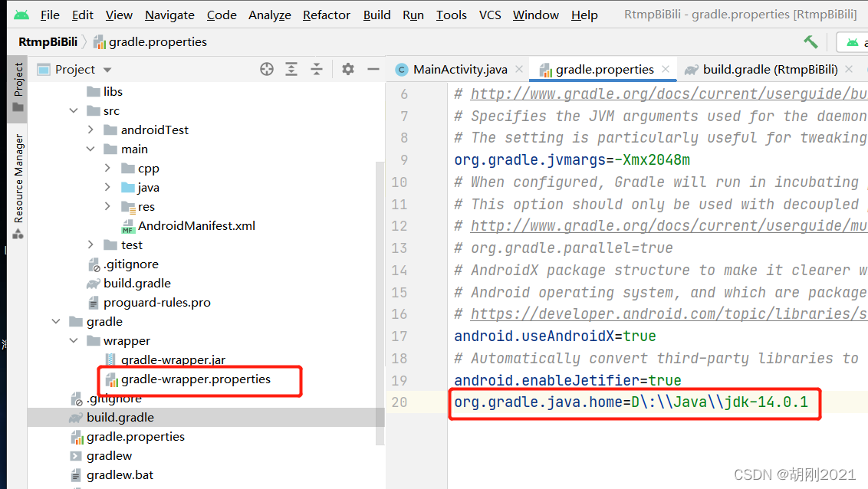Expand the java folder

(107, 188)
